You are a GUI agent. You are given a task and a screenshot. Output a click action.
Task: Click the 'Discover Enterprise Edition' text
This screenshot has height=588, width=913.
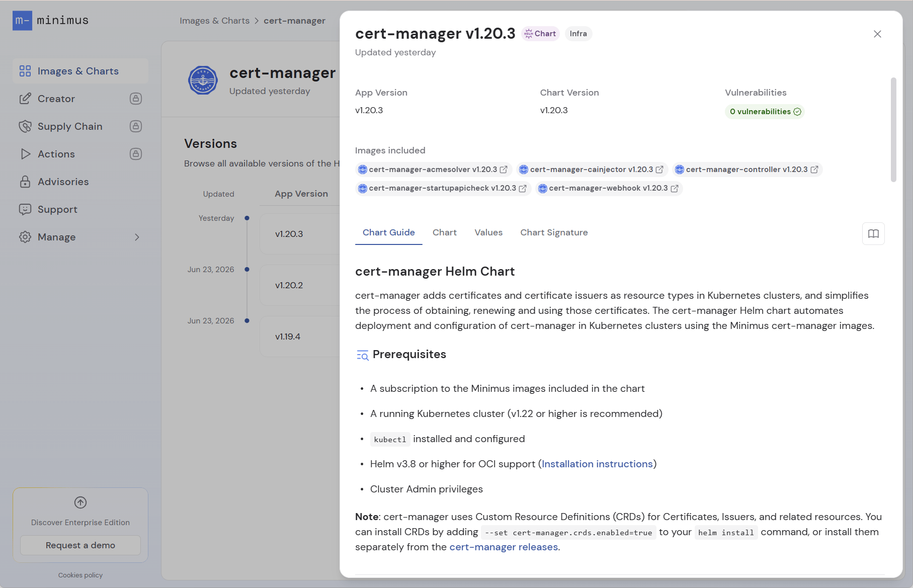(x=80, y=523)
